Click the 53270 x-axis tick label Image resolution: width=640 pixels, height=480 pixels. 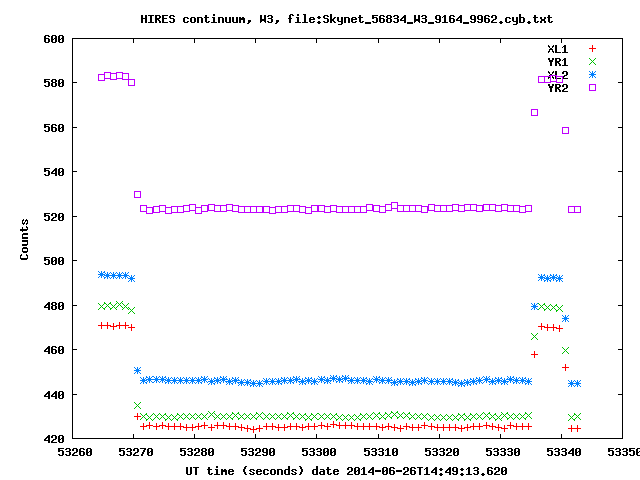coord(136,452)
